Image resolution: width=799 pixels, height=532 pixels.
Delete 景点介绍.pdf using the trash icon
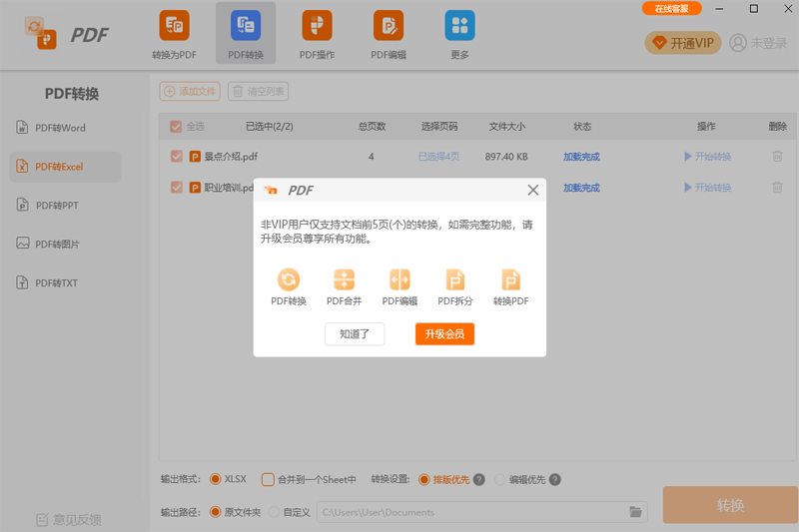click(x=777, y=157)
